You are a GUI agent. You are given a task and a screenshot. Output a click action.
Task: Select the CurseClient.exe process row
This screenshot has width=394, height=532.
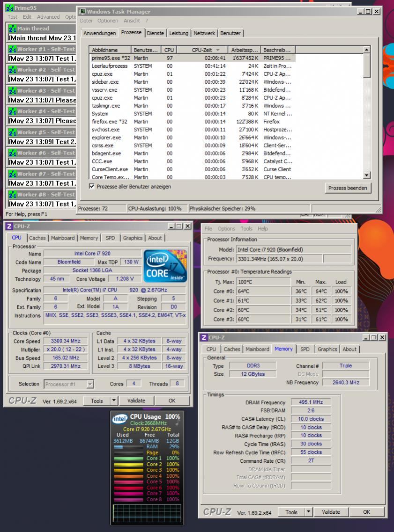(192, 169)
